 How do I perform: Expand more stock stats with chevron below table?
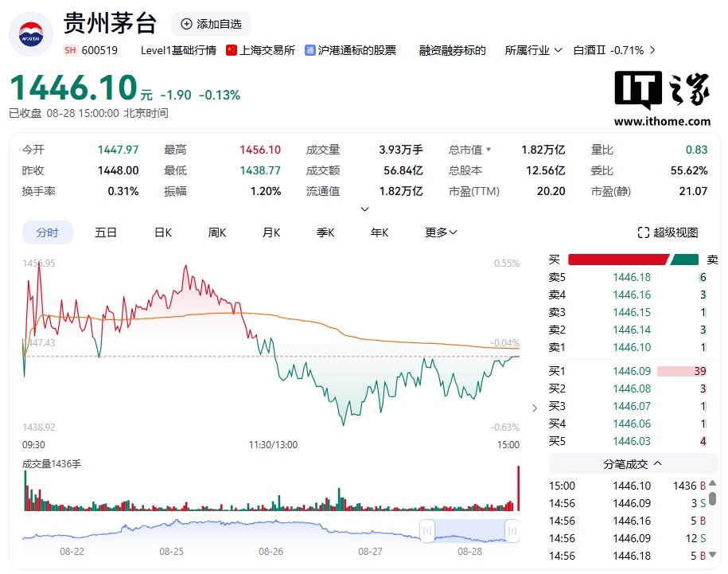point(365,209)
